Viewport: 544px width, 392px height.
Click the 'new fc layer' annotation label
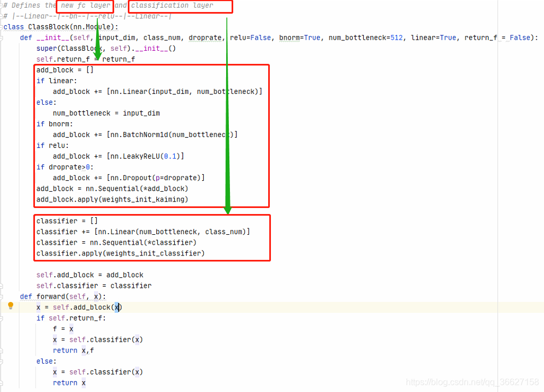[84, 6]
